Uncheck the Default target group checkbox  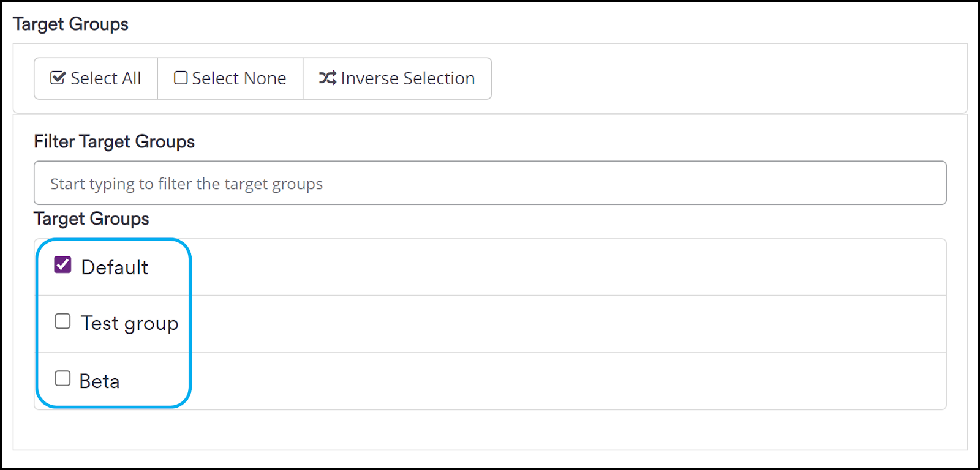pos(62,265)
